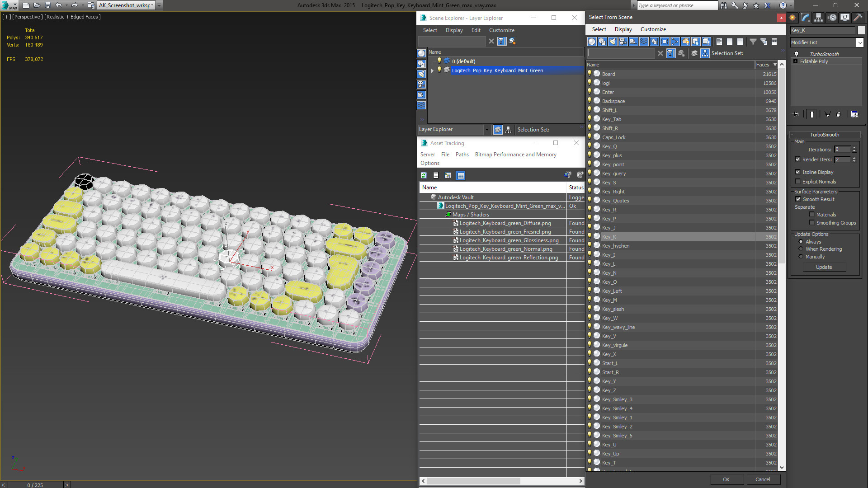Select Always update option
Screen dimensions: 868x488
point(801,242)
